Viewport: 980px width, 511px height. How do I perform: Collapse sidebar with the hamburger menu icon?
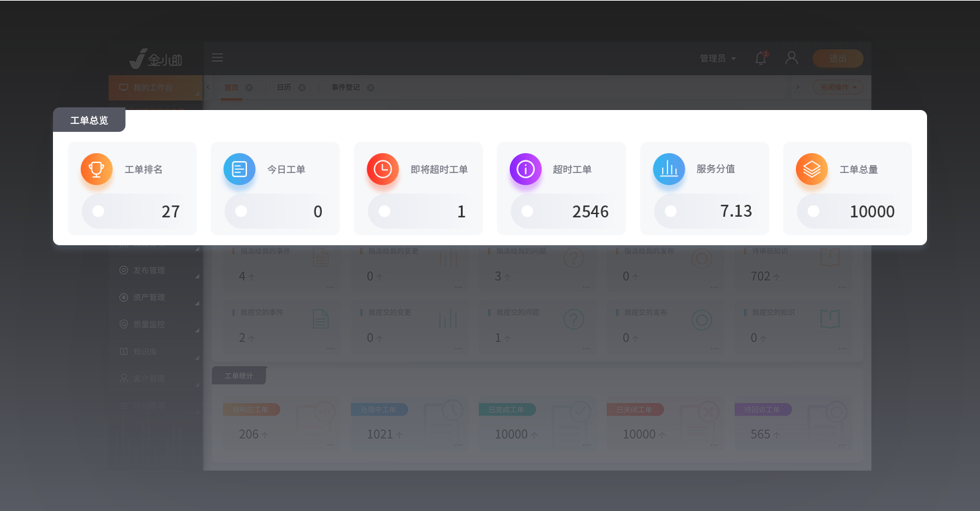pos(217,58)
